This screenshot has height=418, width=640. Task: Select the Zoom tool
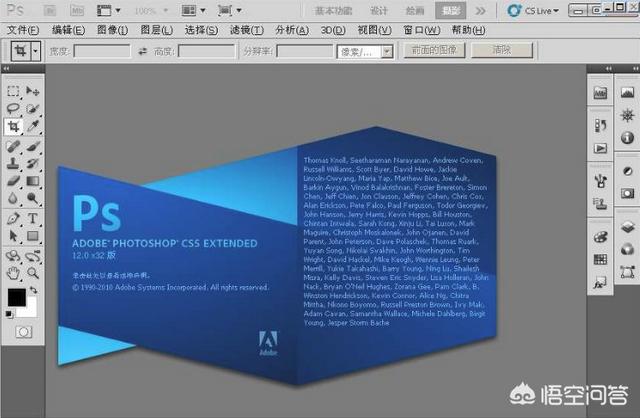pos(33,273)
